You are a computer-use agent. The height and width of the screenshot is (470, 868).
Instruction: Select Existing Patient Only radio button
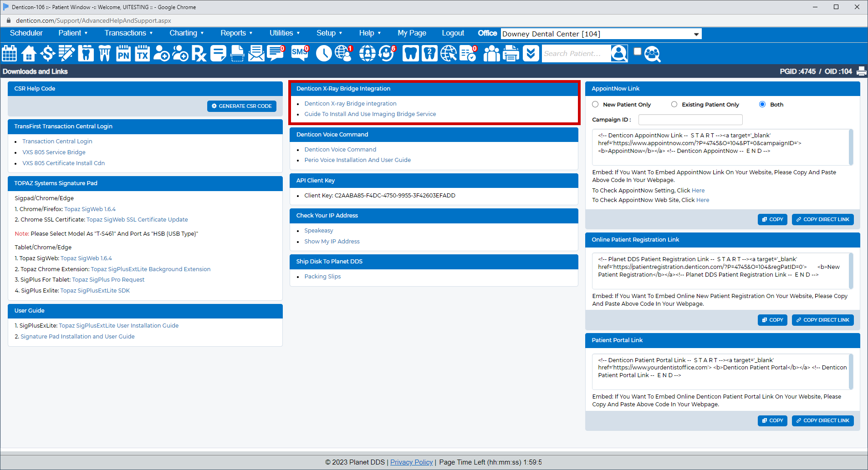[674, 104]
